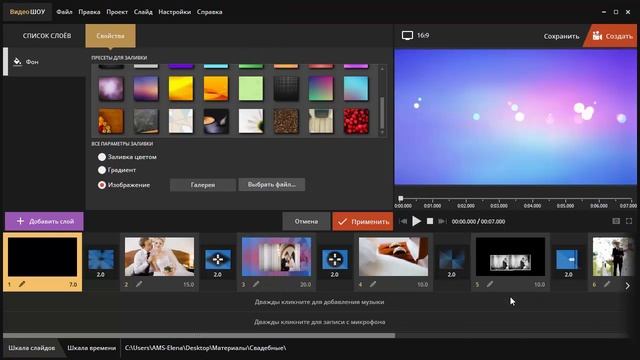This screenshot has width=640, height=360.
Task: Choose the dark grid fill preset
Action: click(x=286, y=88)
